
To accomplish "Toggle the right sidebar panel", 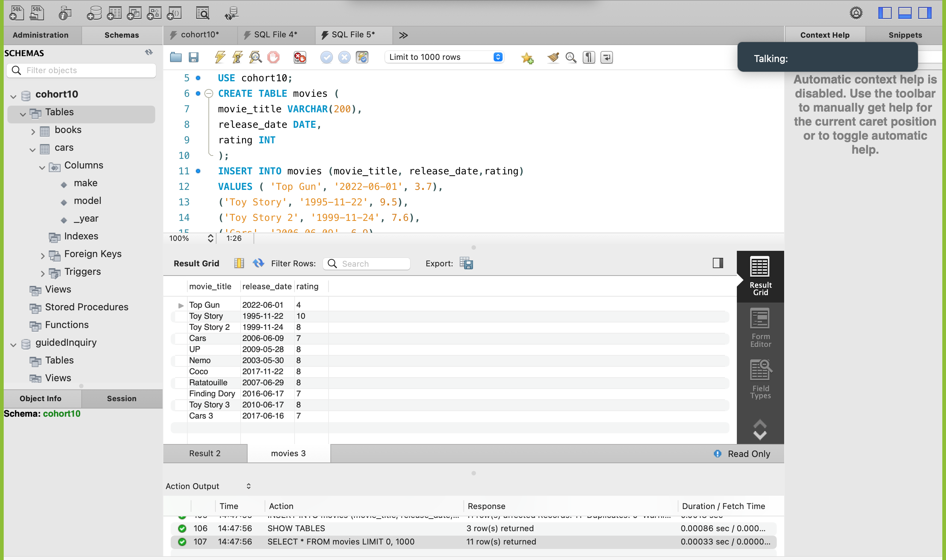I will pos(925,13).
